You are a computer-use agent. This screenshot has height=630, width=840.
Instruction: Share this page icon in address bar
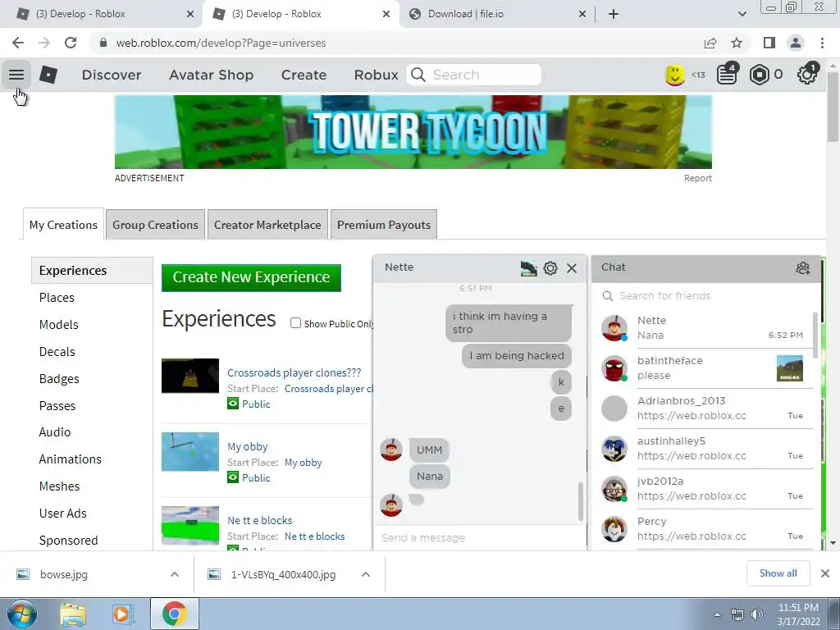(x=710, y=43)
